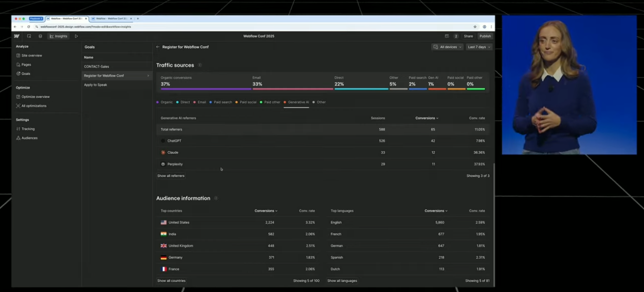Select the Email traffic tab

pyautogui.click(x=200, y=102)
